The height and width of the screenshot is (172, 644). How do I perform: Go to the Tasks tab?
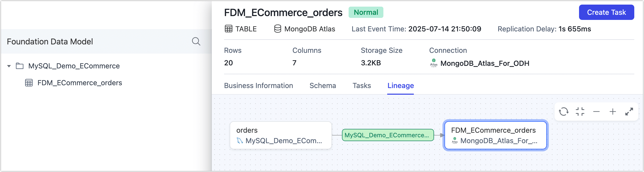362,86
